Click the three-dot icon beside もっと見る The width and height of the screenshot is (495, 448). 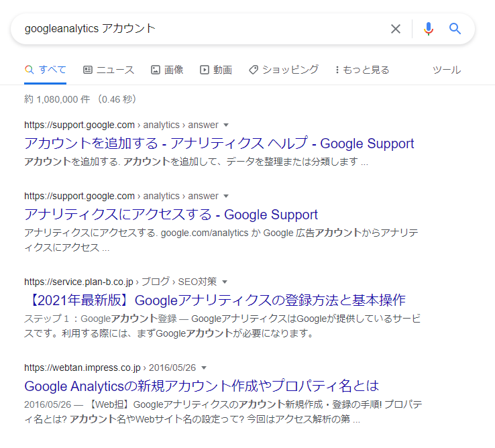(337, 70)
